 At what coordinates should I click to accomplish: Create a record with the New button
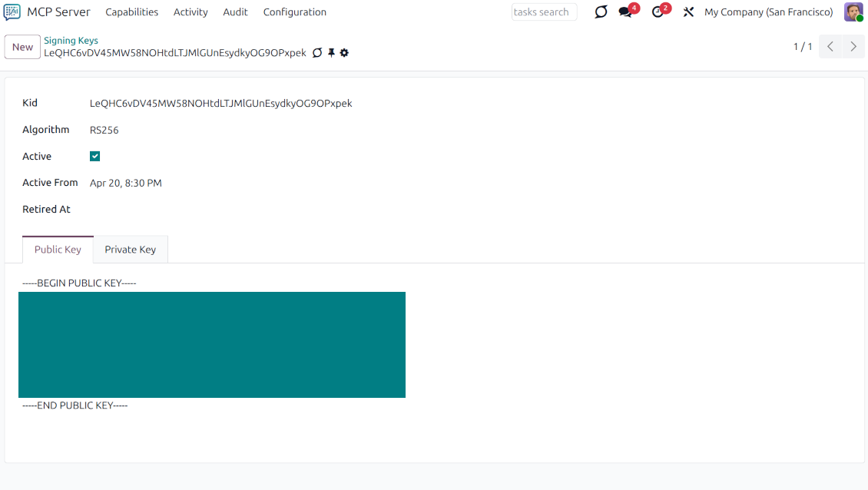[x=22, y=46]
